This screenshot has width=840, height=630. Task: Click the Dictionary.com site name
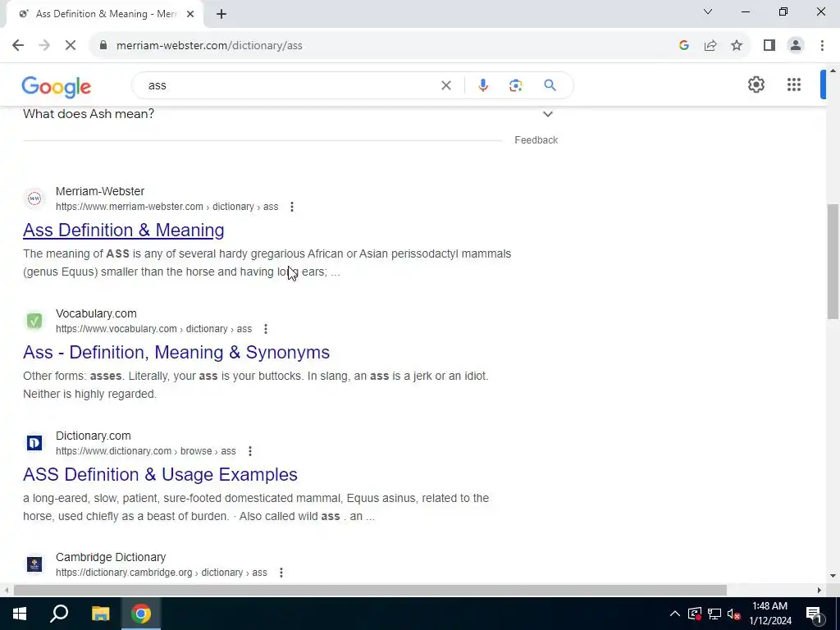(x=94, y=436)
